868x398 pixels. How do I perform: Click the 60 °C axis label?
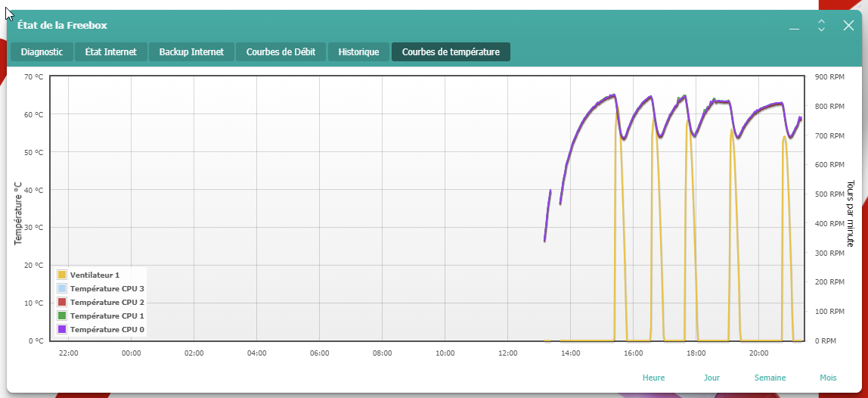tap(34, 114)
